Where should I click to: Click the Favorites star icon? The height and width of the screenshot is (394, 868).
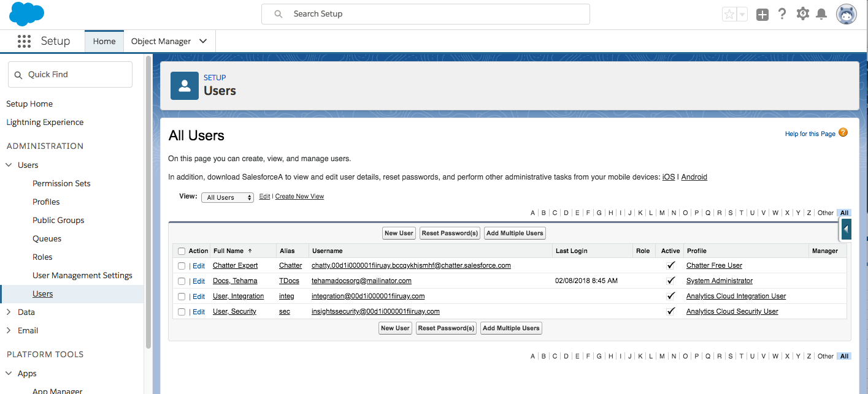[729, 14]
